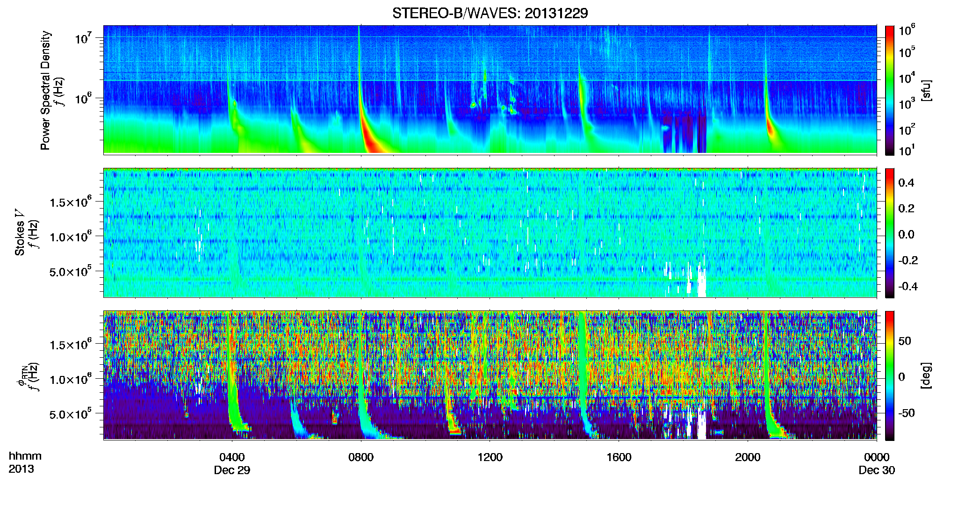
Task: Select the Dec 29 date label
Action: pos(232,470)
